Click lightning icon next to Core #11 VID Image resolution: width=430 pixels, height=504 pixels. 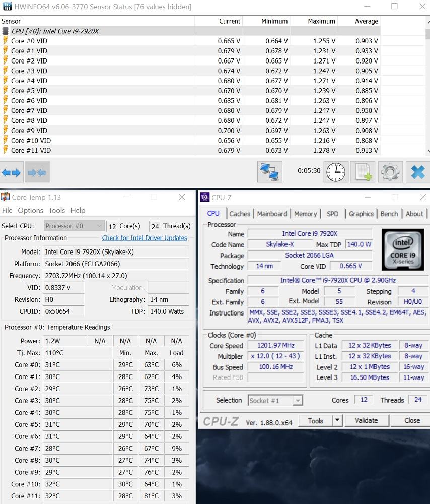(5, 150)
